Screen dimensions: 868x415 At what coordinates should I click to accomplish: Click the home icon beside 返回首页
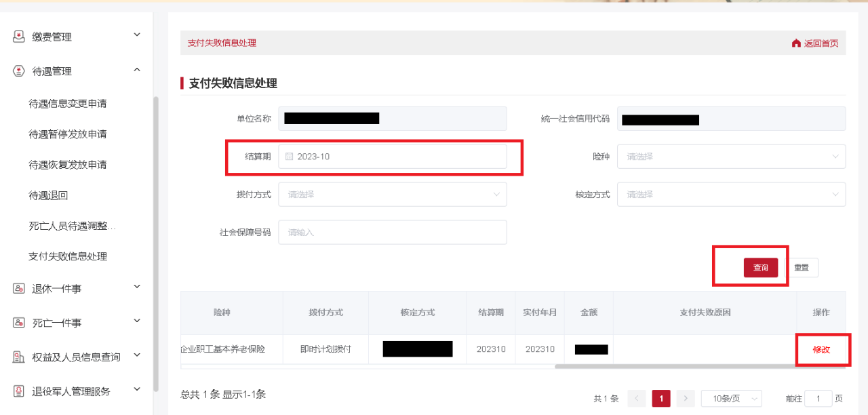click(796, 43)
